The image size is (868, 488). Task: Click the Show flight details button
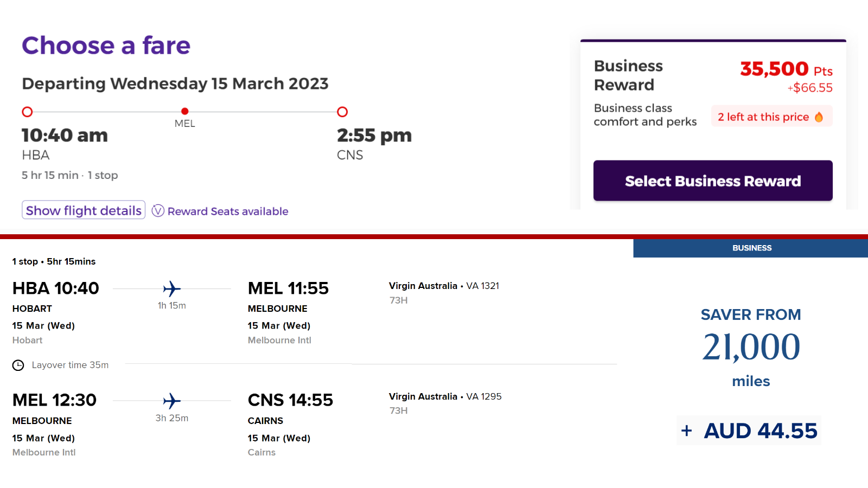(x=84, y=210)
